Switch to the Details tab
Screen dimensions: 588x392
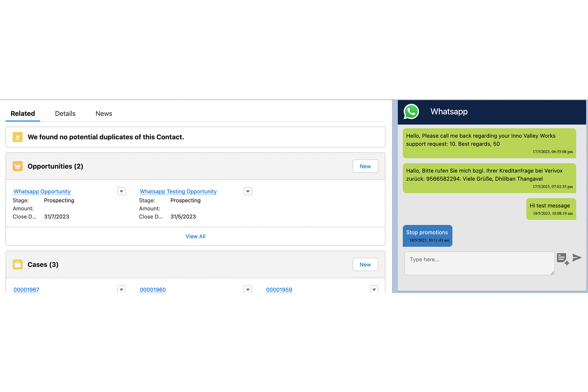click(65, 114)
